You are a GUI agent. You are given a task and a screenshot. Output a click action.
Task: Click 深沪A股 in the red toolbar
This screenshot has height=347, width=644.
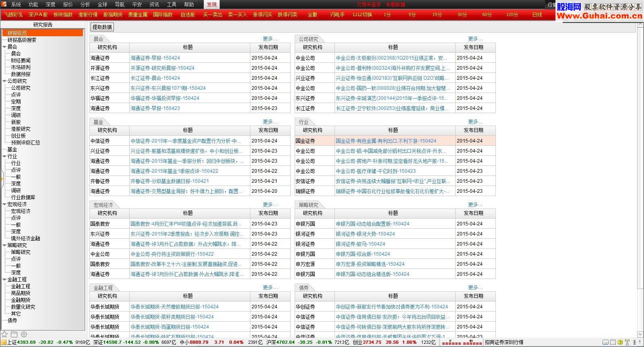(38, 14)
